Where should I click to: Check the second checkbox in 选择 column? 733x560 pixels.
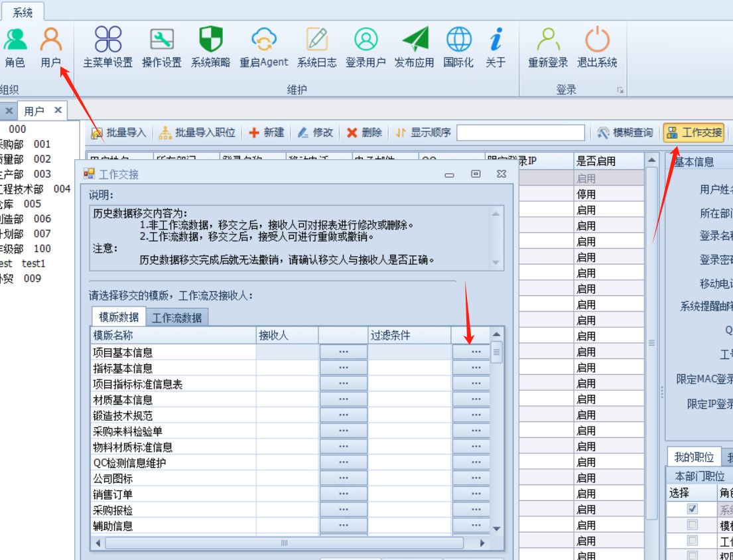coord(693,525)
